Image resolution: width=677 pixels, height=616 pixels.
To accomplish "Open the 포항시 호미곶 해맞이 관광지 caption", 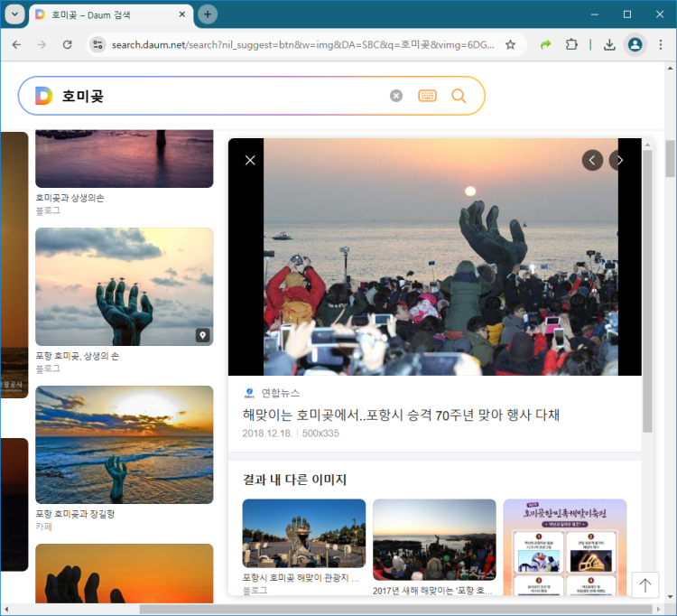I will coord(301,577).
